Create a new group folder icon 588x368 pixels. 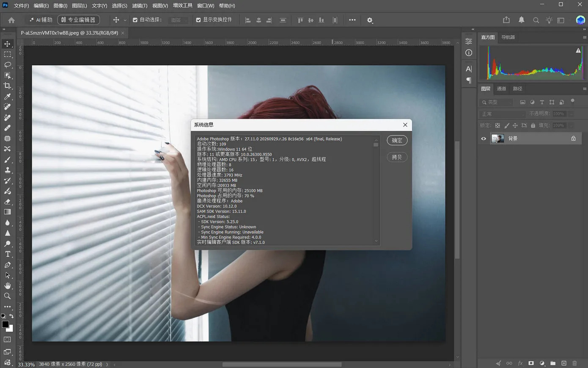553,363
